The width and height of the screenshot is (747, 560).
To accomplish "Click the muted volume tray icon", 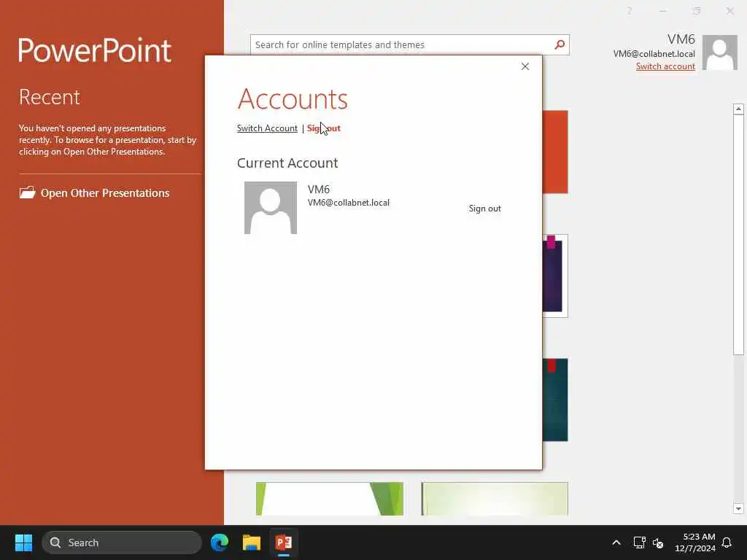I will [658, 542].
